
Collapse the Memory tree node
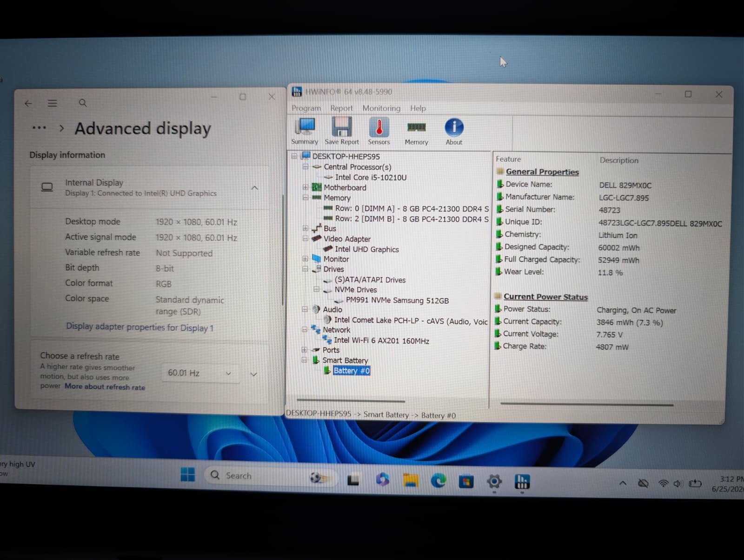pos(305,197)
